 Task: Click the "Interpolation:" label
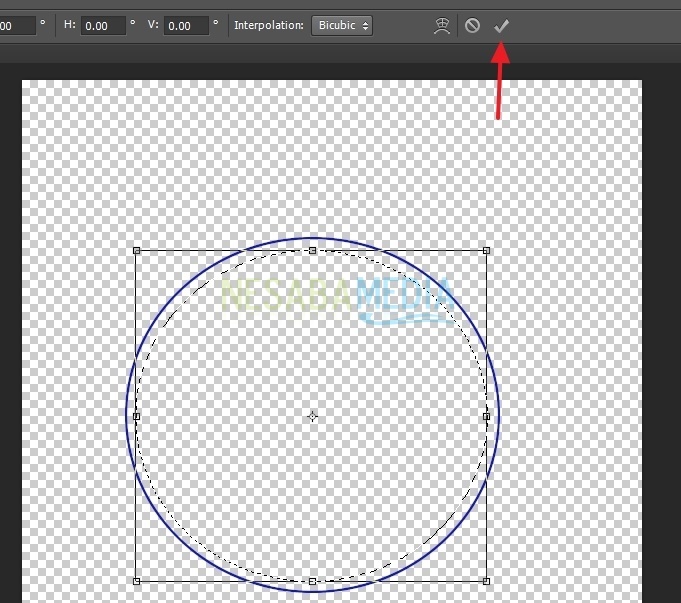[x=269, y=25]
